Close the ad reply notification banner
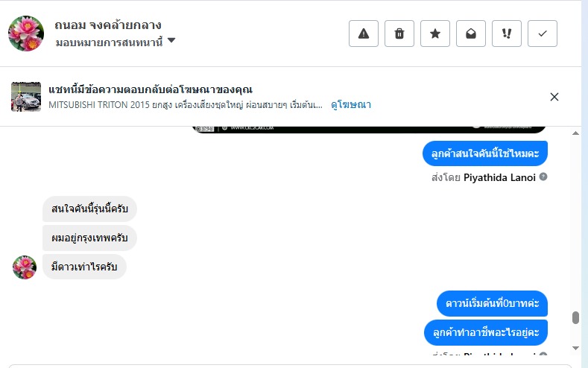Viewport: 588px width, 368px height. (554, 97)
